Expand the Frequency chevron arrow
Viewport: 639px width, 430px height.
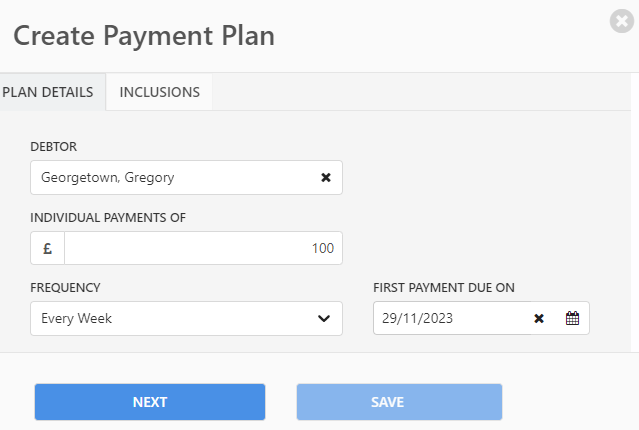pyautogui.click(x=324, y=318)
